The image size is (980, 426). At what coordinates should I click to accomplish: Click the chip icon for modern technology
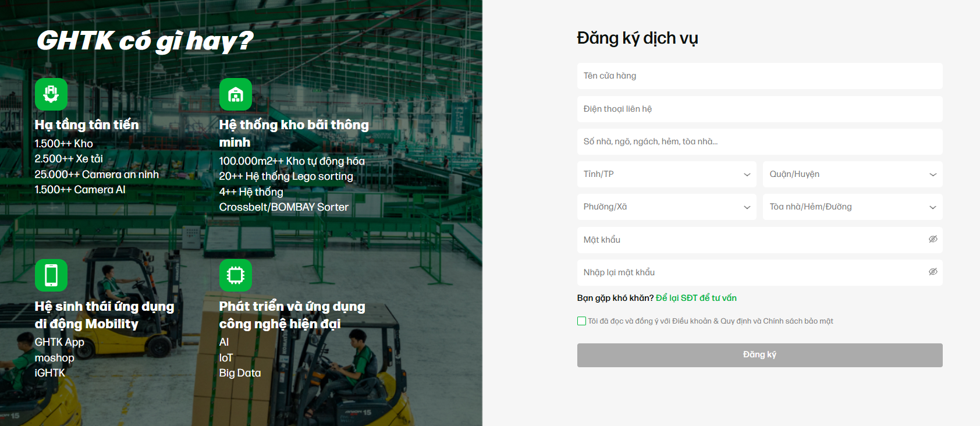[x=236, y=275]
